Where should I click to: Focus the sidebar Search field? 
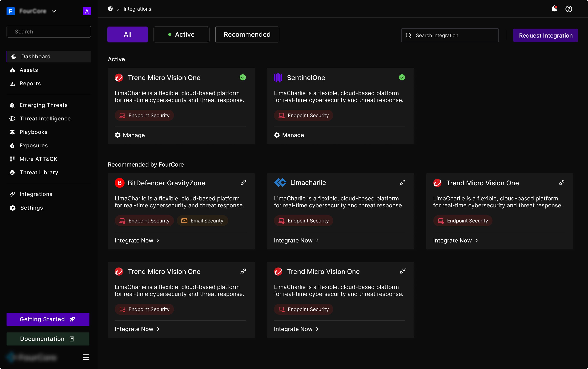49,31
